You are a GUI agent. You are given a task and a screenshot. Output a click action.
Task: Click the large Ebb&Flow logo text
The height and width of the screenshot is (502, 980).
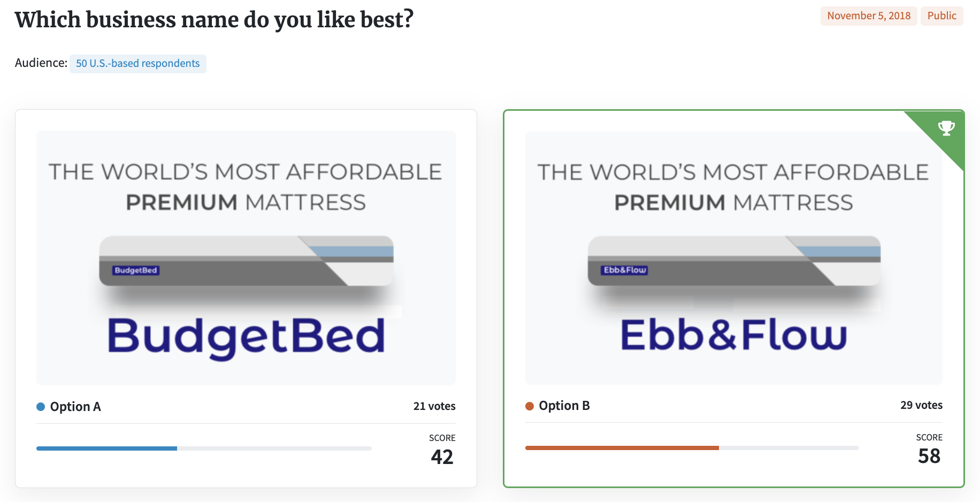pos(733,334)
